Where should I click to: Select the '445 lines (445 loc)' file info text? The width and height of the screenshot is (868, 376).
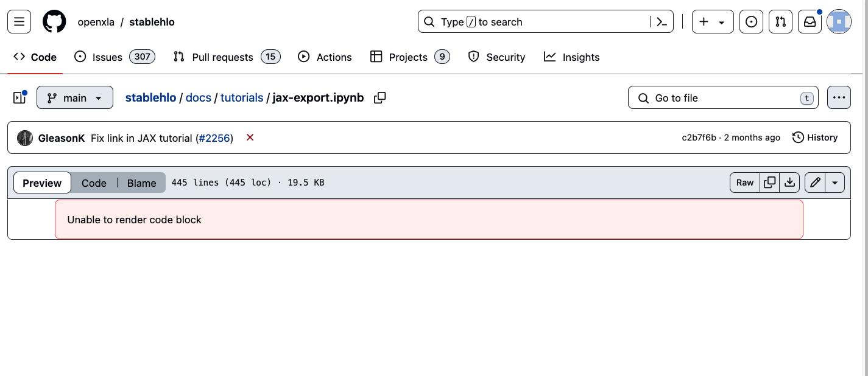coord(221,183)
